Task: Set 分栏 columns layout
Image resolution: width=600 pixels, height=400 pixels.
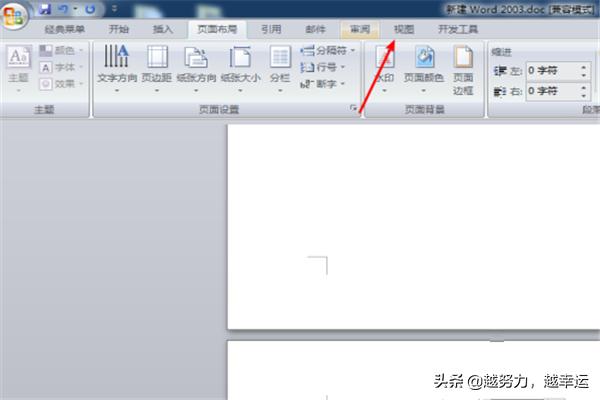Action: tap(280, 69)
